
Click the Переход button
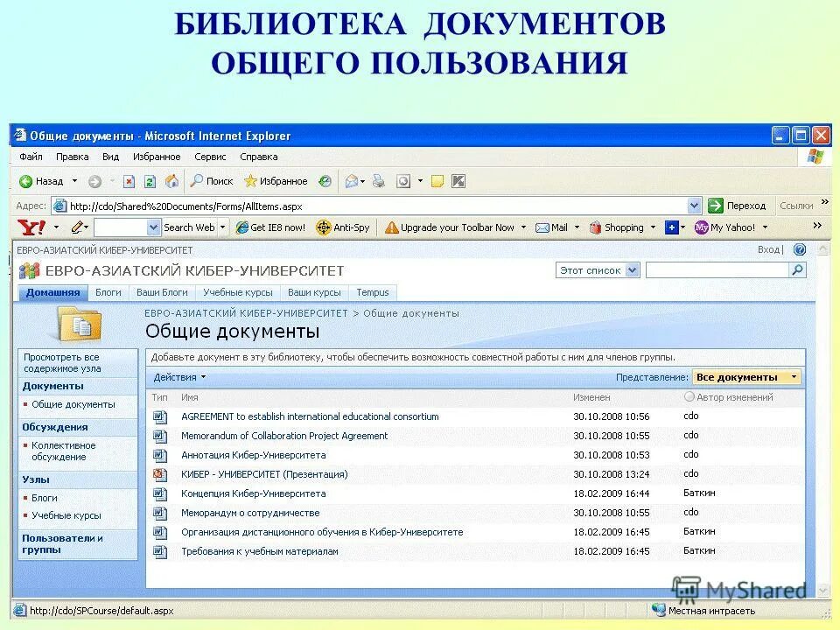coord(738,205)
